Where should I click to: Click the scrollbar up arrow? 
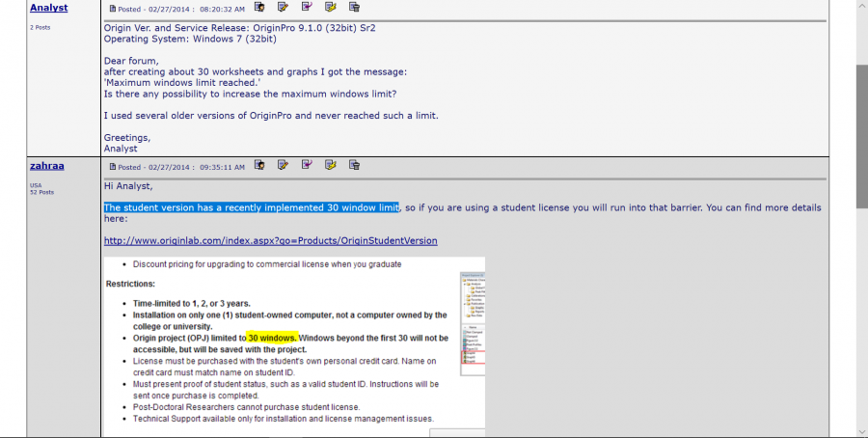click(x=862, y=5)
